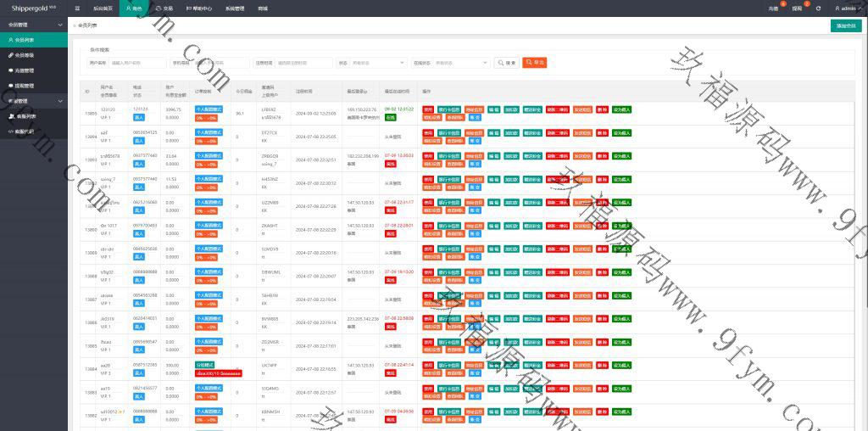Open 会员等级 in the sidebar
This screenshot has height=431, width=868.
click(x=25, y=54)
